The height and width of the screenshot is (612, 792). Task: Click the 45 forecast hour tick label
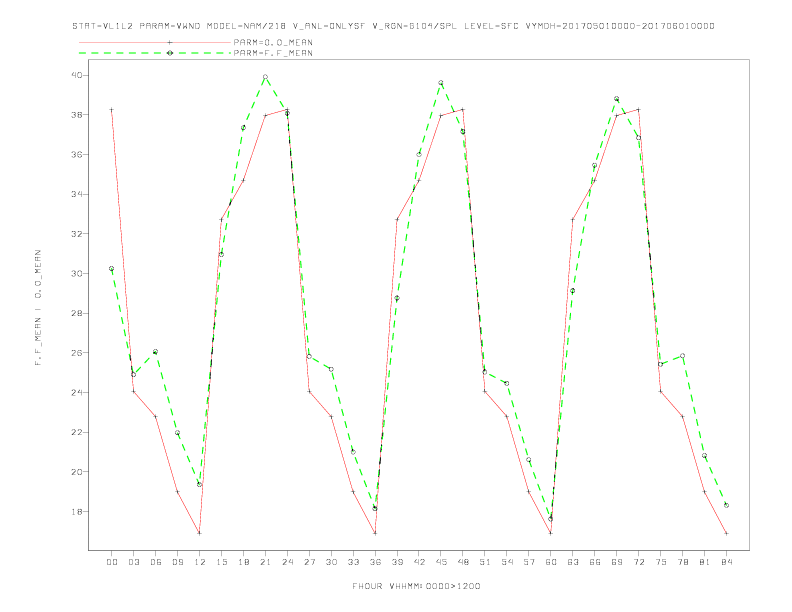(441, 562)
